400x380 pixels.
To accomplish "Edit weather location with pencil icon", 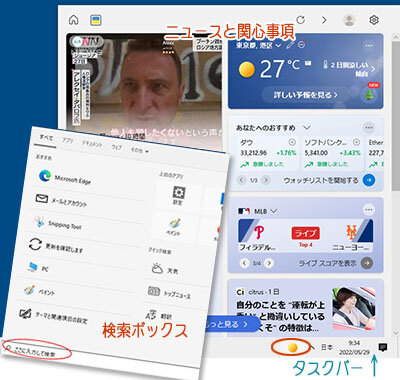I will pyautogui.click(x=290, y=45).
